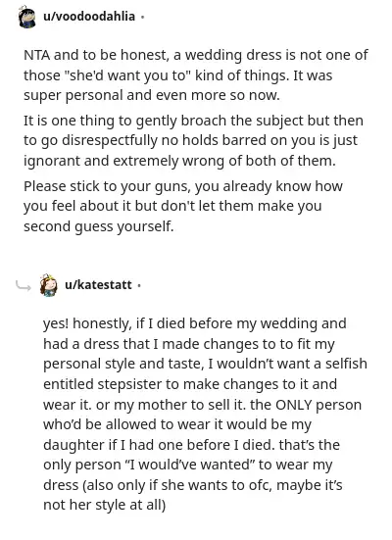Click the dot separator after u/katestatt
Viewport: 392px width, 540px height.
tap(139, 285)
